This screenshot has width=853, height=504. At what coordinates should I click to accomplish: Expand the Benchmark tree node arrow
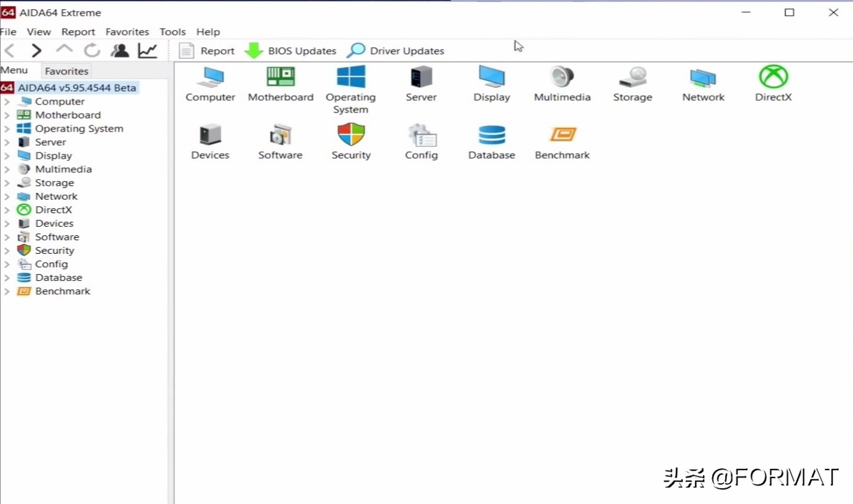click(7, 291)
